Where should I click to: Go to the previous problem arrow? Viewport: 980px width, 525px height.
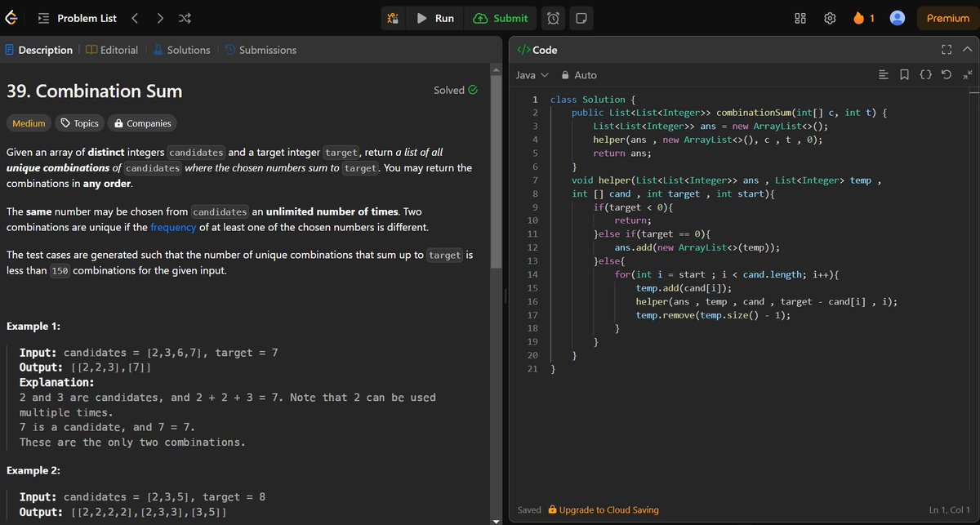[x=136, y=18]
